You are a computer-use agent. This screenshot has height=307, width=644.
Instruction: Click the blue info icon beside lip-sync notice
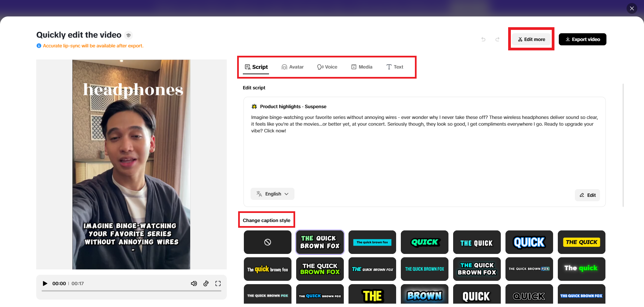39,46
